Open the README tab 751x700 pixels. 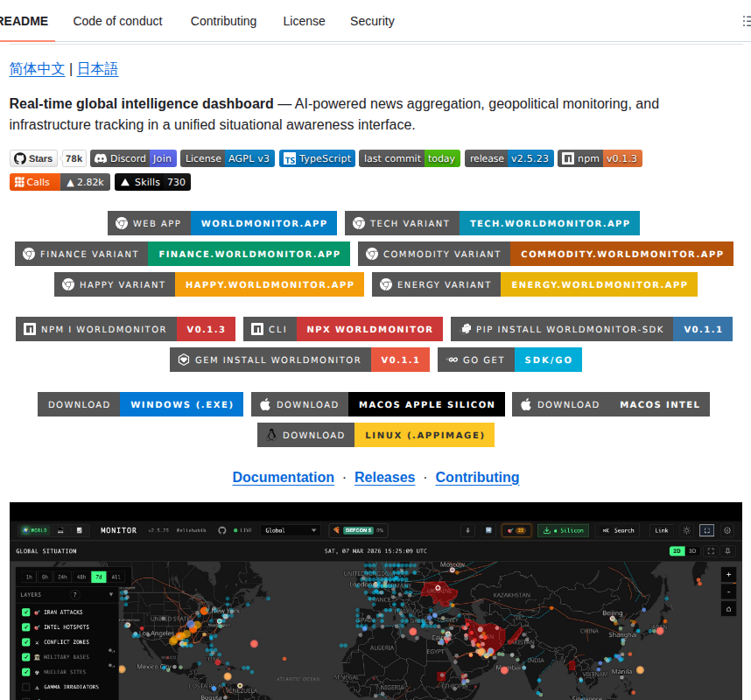tap(24, 21)
